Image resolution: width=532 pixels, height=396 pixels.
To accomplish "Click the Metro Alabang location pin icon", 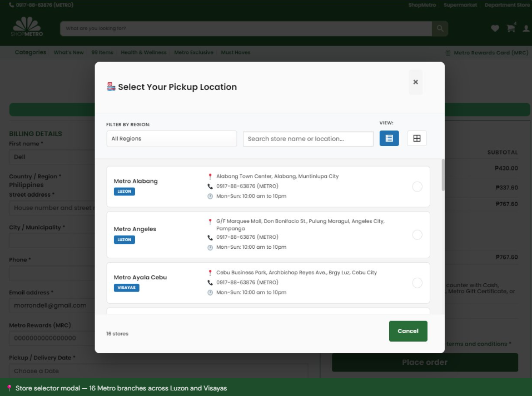I will [210, 176].
